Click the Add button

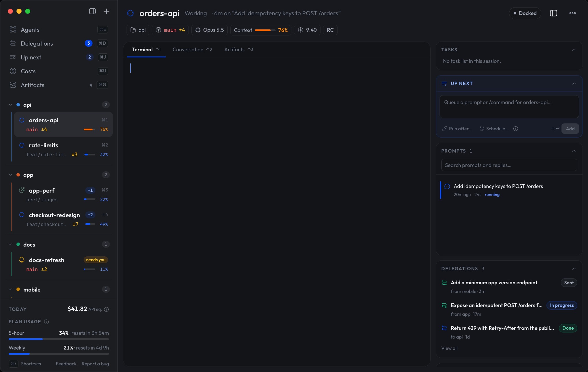pyautogui.click(x=570, y=129)
